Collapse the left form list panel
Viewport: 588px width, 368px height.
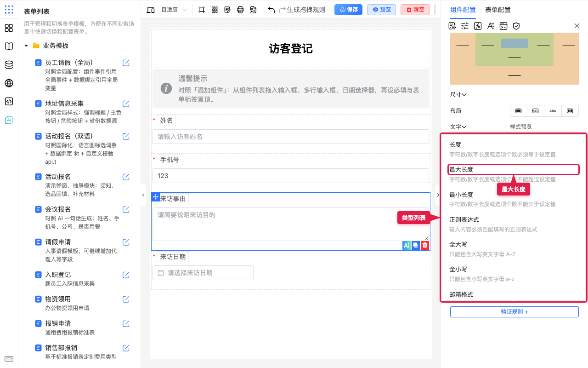144,195
